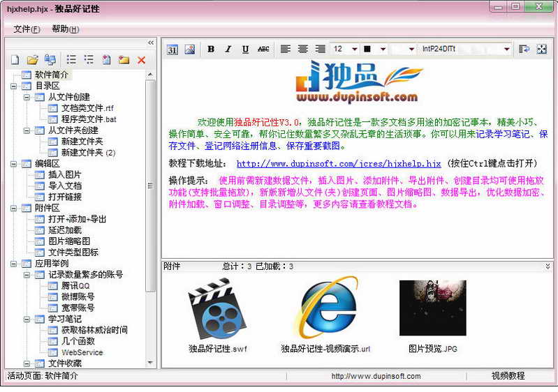Open the 导入文档 page
The height and width of the screenshot is (392, 558).
pos(65,186)
